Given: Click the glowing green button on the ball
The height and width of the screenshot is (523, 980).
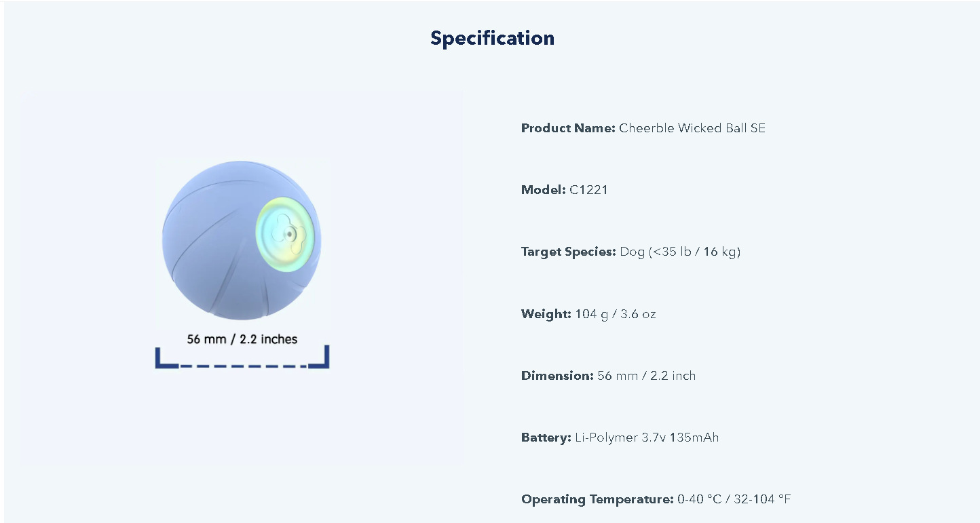Looking at the screenshot, I should pyautogui.click(x=286, y=234).
